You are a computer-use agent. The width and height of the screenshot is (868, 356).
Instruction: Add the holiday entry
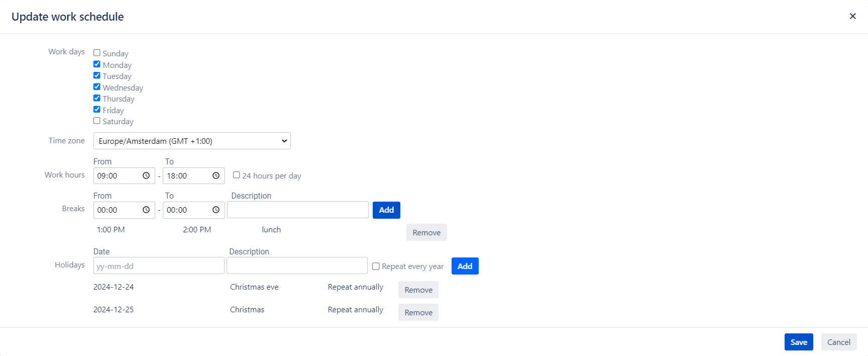(465, 266)
